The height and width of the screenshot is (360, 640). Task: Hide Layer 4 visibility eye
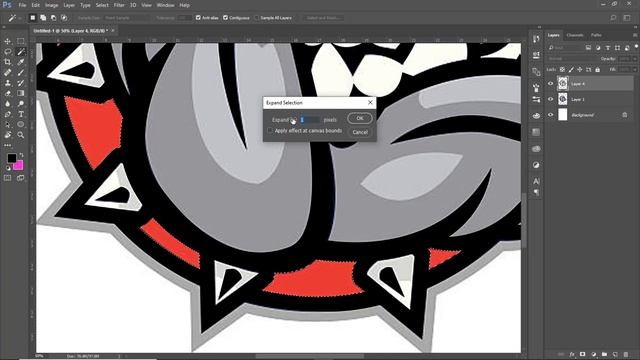tap(550, 84)
